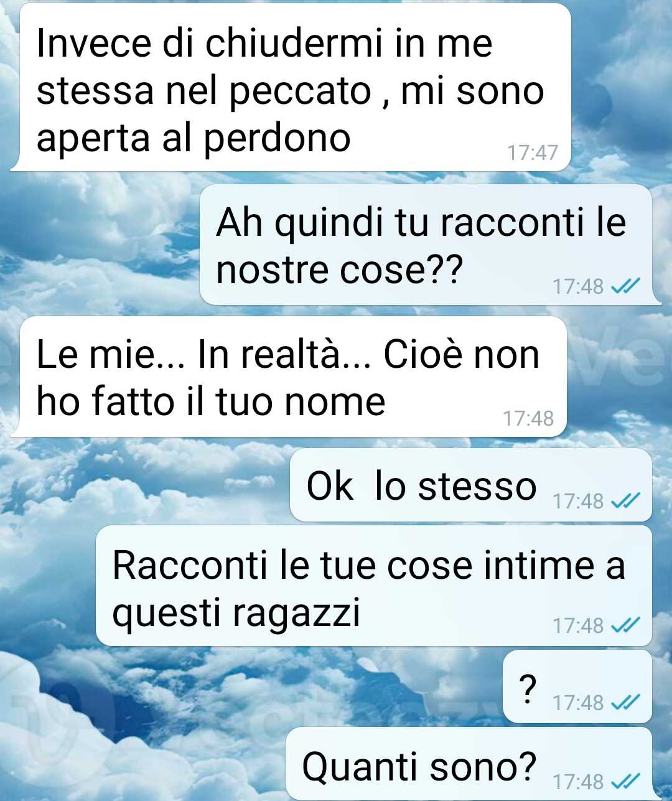Tap the 17:48 time beside "Ok lo stesso"
Viewport: 672px width, 801px height.
[x=578, y=500]
